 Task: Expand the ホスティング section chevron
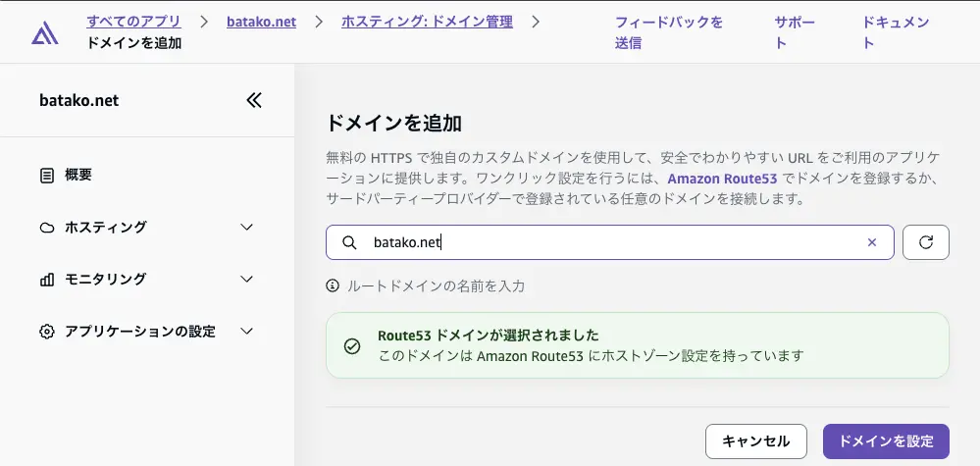[247, 228]
